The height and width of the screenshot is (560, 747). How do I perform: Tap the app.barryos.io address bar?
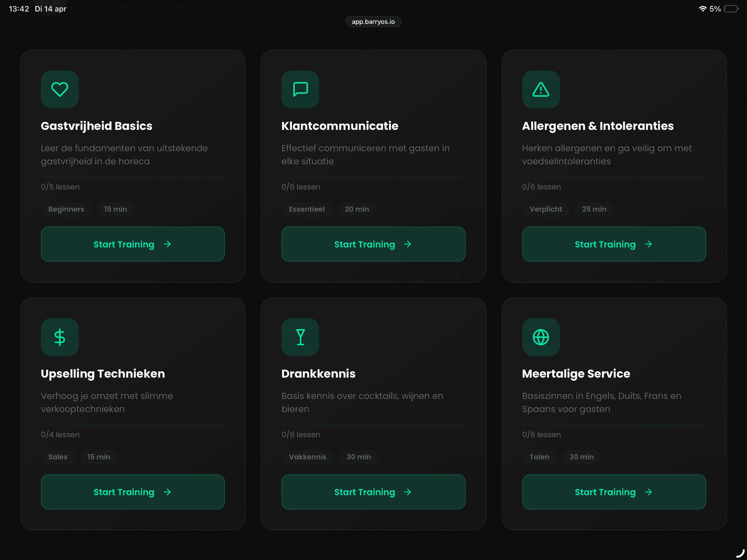[x=373, y=22]
